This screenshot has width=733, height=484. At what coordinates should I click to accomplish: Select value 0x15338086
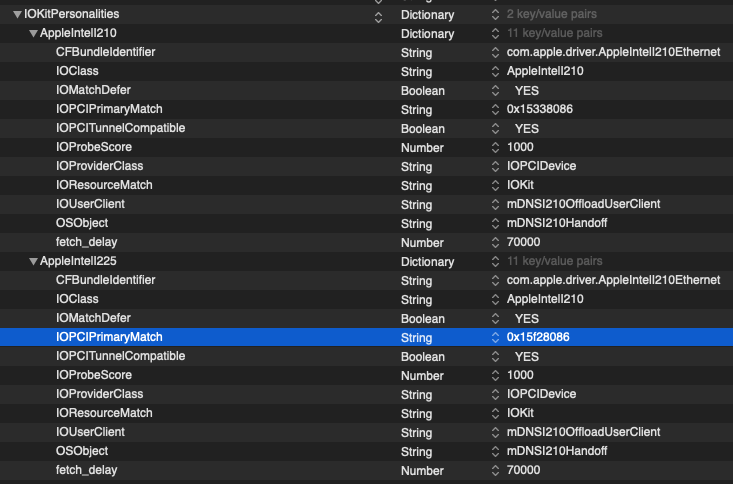coord(539,109)
